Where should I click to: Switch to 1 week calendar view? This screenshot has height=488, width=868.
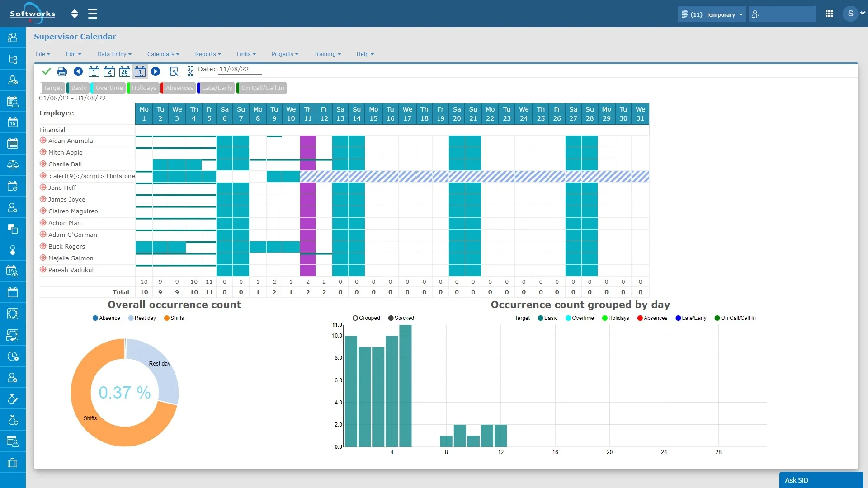pyautogui.click(x=94, y=71)
